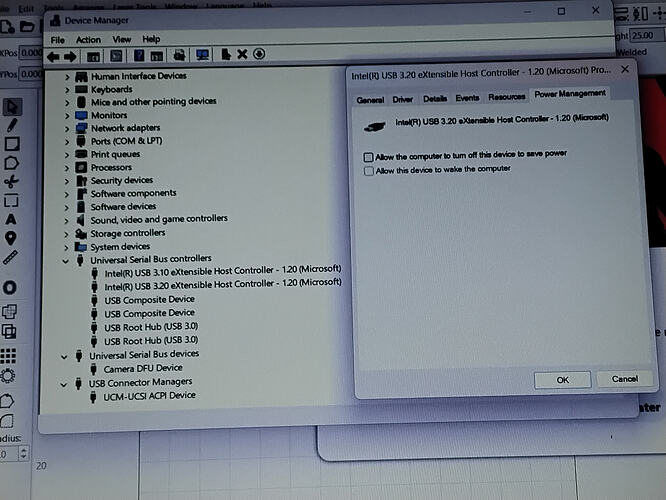Collapse Universal Serial Bus devices node
Image resolution: width=666 pixels, height=500 pixels.
click(x=64, y=357)
